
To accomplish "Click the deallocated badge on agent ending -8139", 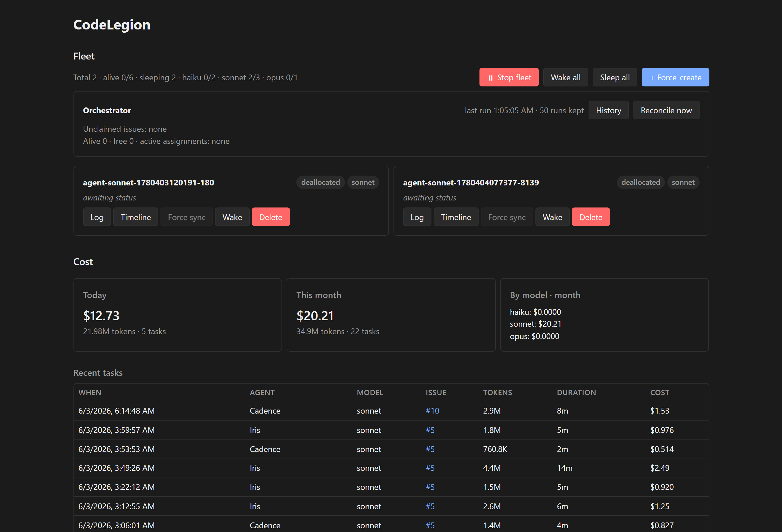I will [640, 182].
